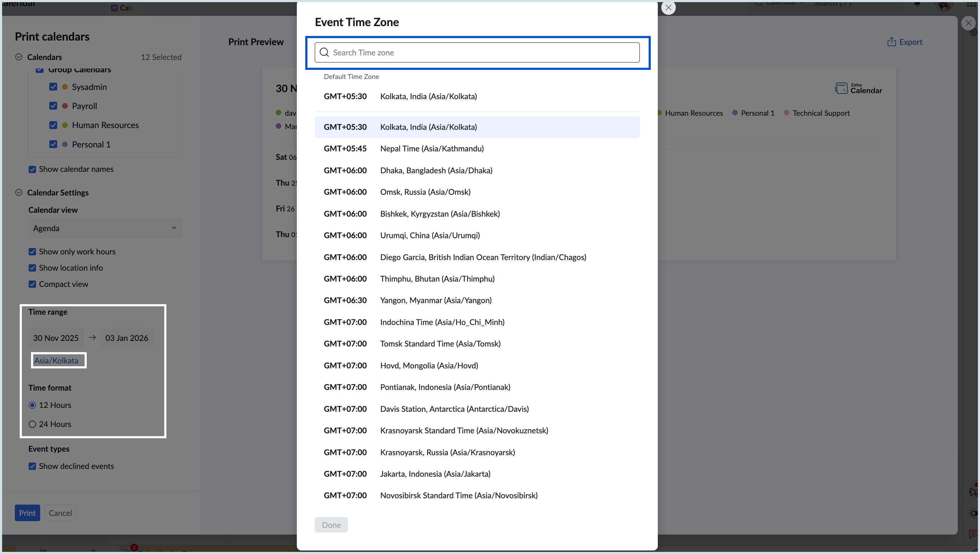Click the red Payroll calendar color dot
This screenshot has height=554, width=980.
coord(65,106)
